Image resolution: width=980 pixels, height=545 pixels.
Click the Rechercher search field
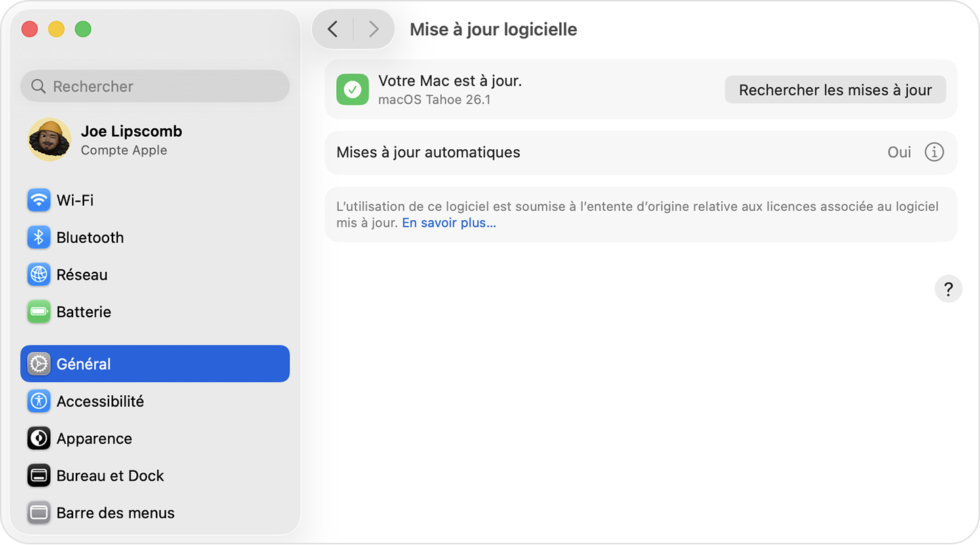[155, 86]
